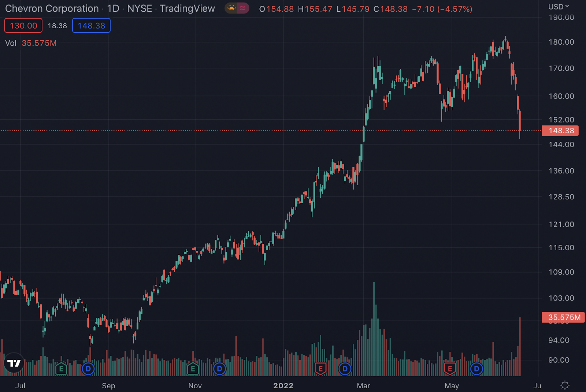
Task: Click the 109.00 price axis label
Action: pyautogui.click(x=561, y=272)
